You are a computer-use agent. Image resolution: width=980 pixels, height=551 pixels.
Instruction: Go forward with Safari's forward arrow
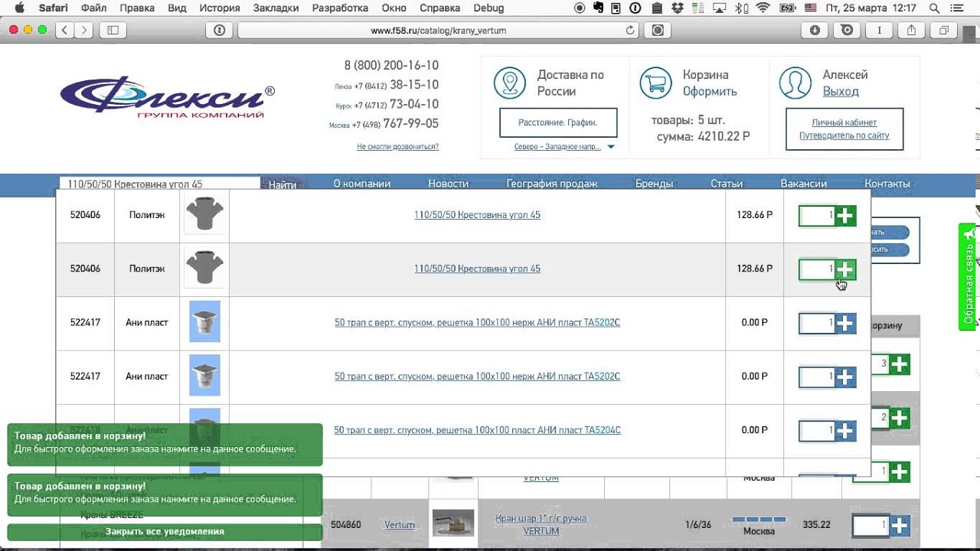coord(83,30)
